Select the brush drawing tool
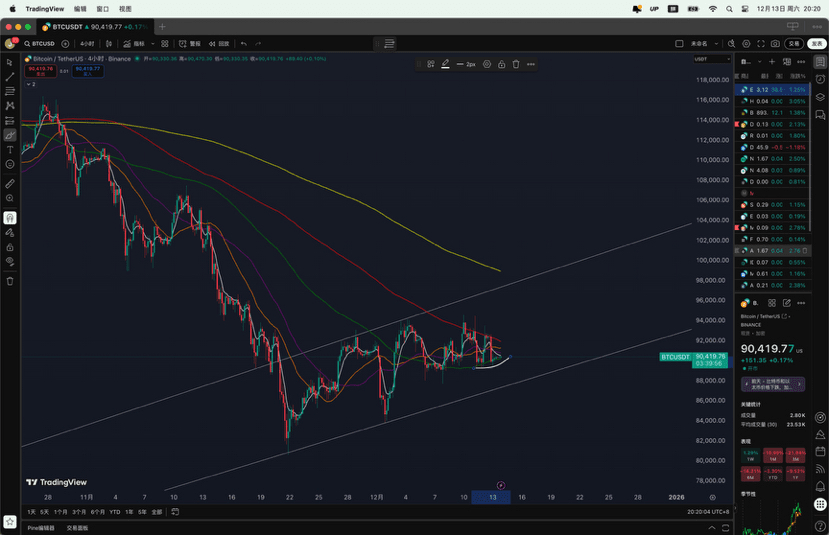Image resolution: width=829 pixels, height=535 pixels. click(x=10, y=135)
